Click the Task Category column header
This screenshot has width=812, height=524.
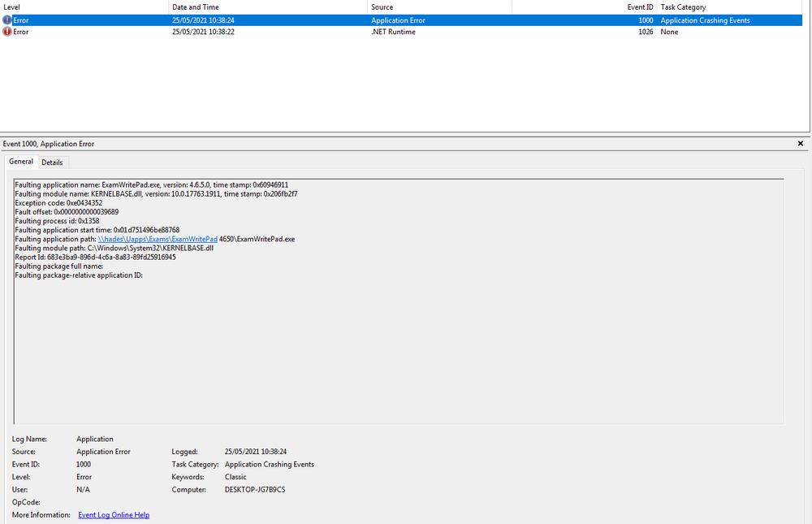(729, 7)
